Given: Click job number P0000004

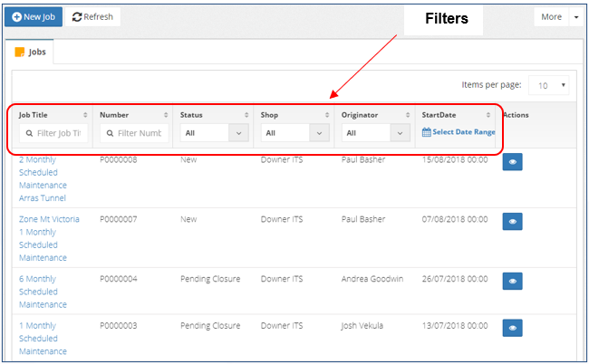Looking at the screenshot, I should pyautogui.click(x=119, y=279).
